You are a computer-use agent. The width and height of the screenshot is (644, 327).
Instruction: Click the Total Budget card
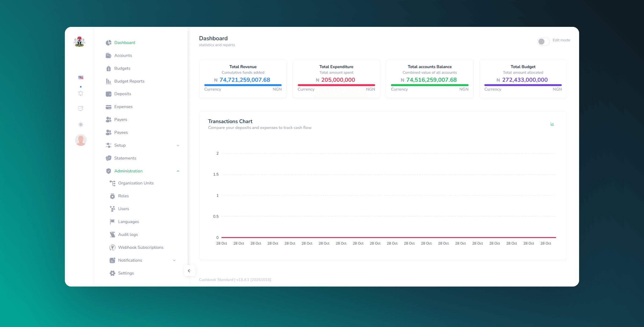click(523, 78)
